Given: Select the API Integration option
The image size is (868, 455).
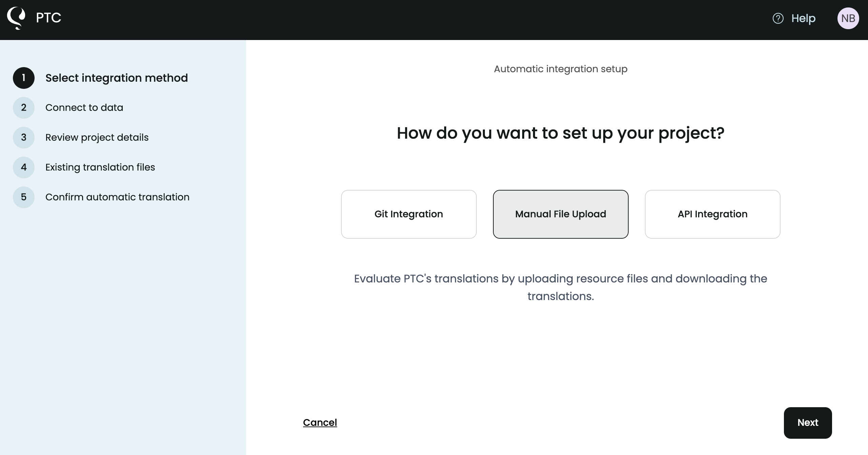Looking at the screenshot, I should [x=712, y=214].
